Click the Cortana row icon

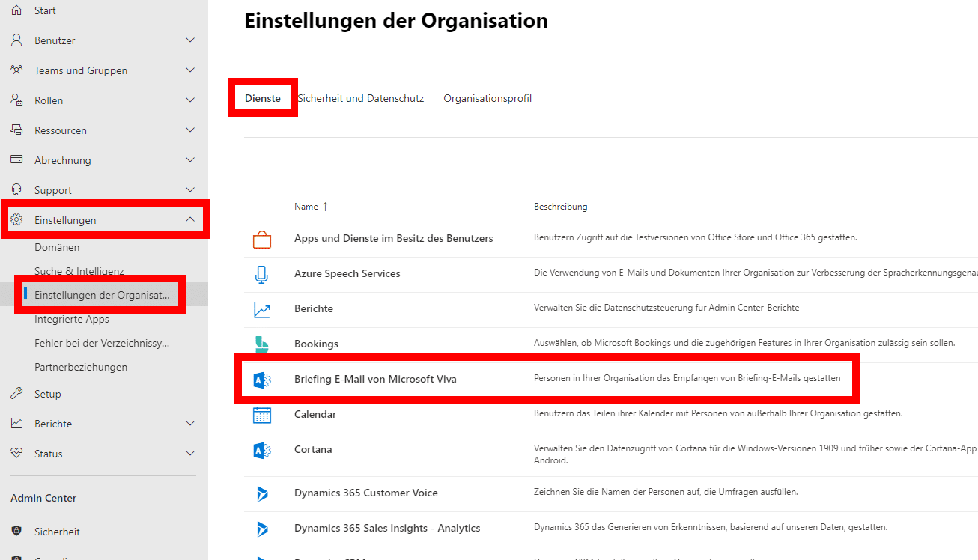[x=262, y=450]
